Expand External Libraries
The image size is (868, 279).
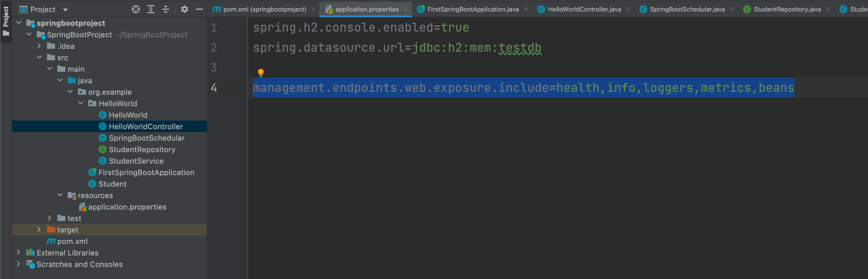pos(19,252)
